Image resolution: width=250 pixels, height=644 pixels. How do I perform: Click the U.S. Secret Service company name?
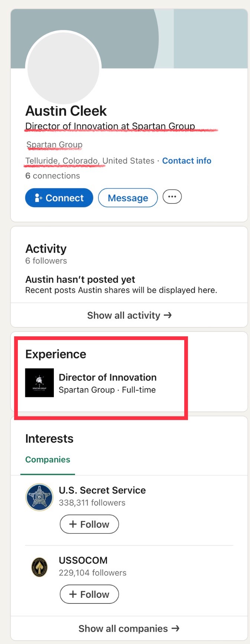(102, 490)
